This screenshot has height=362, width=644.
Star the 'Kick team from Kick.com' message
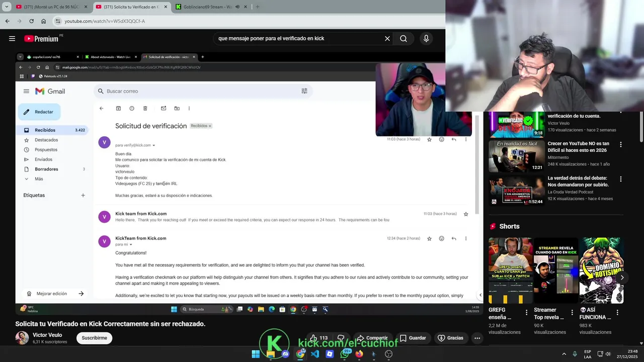[x=466, y=214]
